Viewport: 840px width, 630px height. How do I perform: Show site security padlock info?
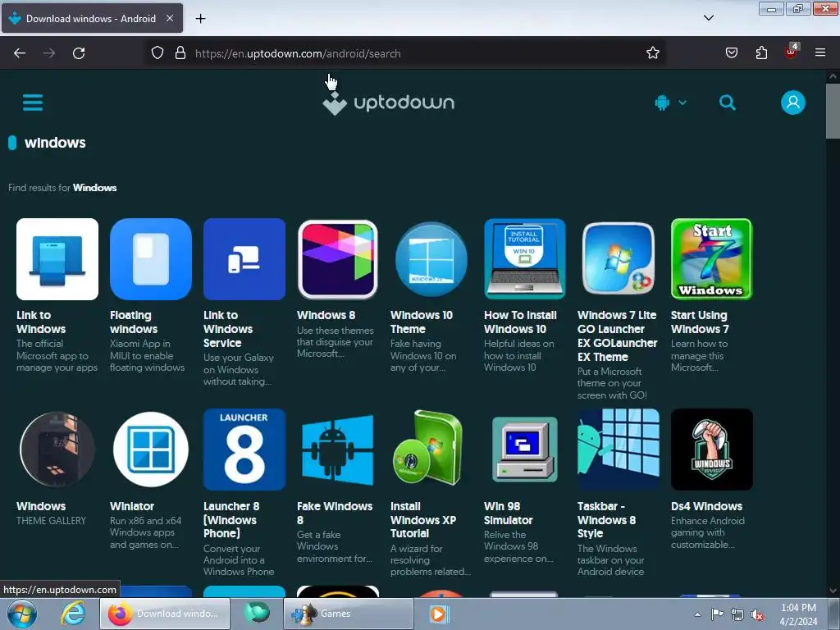tap(180, 53)
